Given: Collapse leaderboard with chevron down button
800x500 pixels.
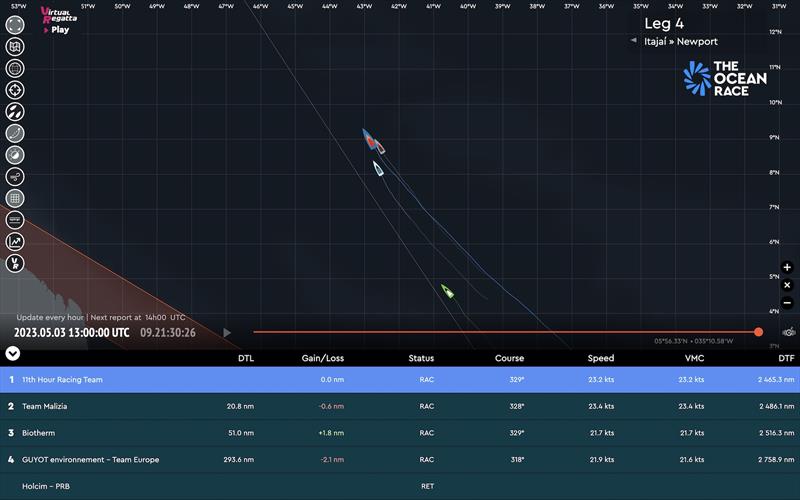Looking at the screenshot, I should tap(13, 353).
